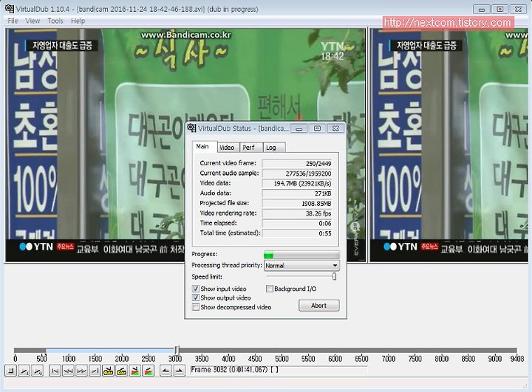Click the Scene forward search icon
This screenshot has width=532, height=392.
[x=149, y=371]
